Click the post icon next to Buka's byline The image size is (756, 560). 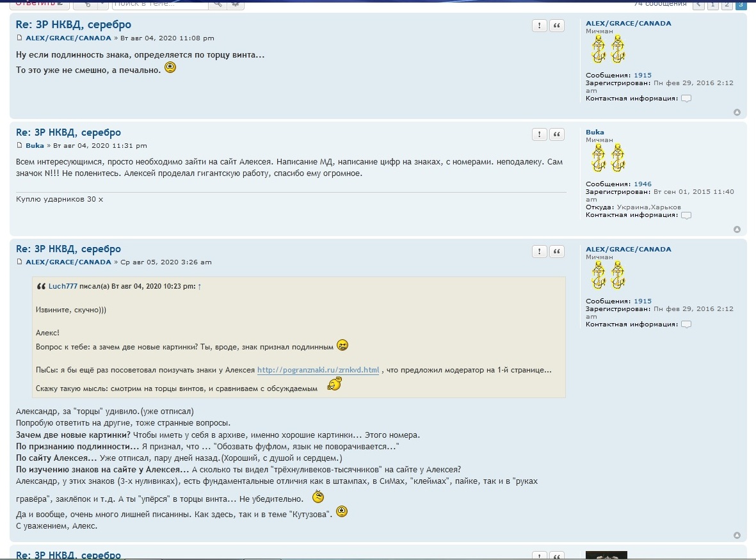(19, 146)
